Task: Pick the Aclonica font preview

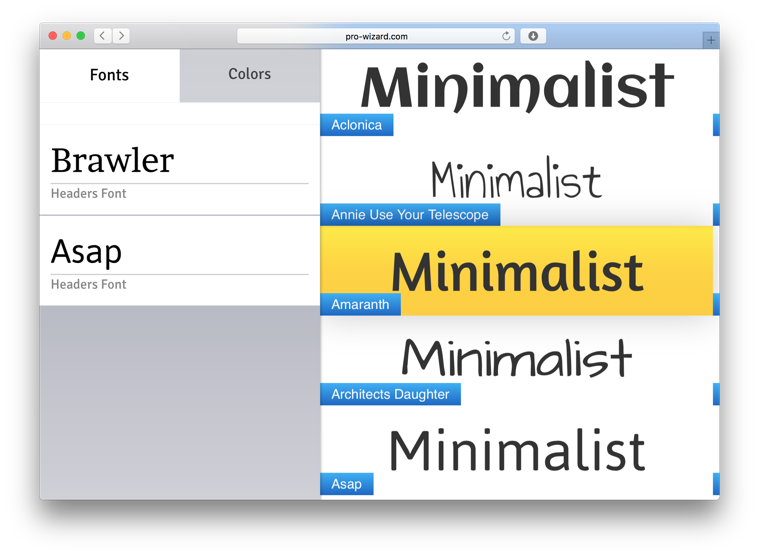Action: pyautogui.click(x=519, y=92)
